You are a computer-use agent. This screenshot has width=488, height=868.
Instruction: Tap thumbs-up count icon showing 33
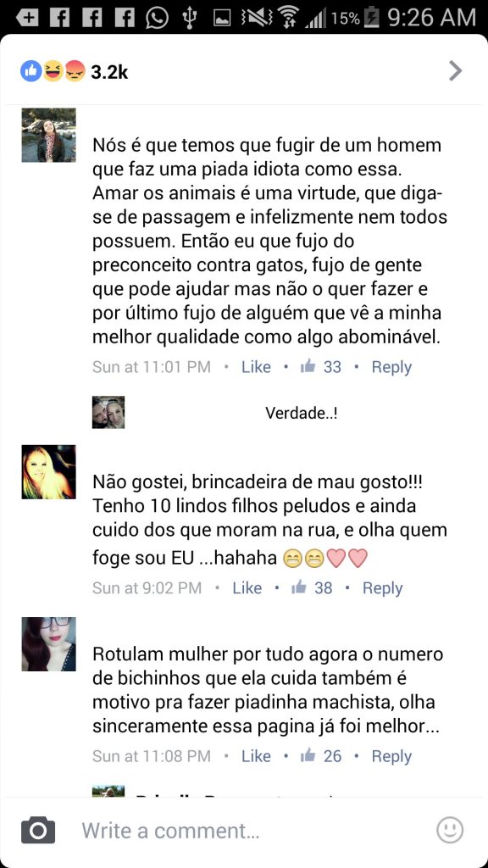308,366
